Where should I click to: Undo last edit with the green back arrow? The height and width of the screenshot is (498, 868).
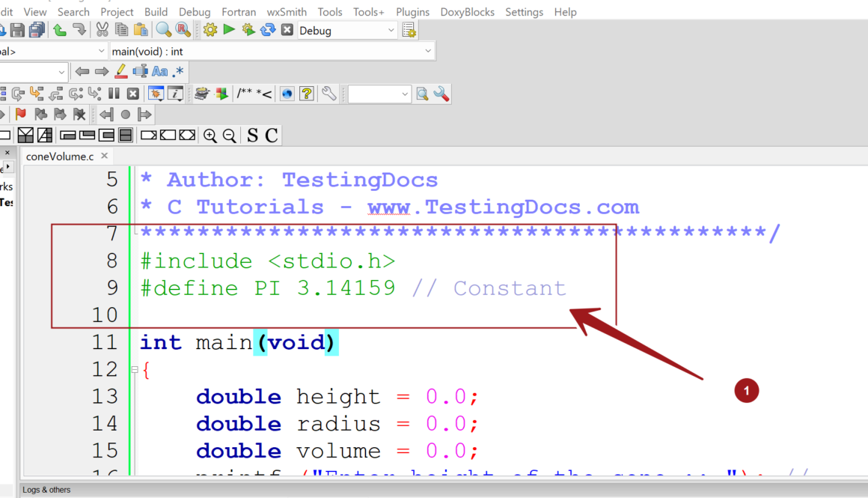[60, 30]
